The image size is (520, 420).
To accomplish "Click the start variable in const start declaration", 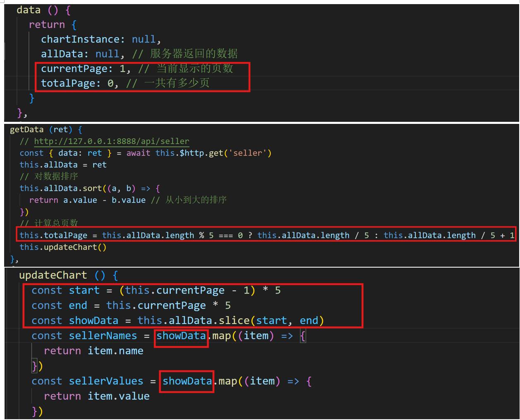I will (x=84, y=290).
